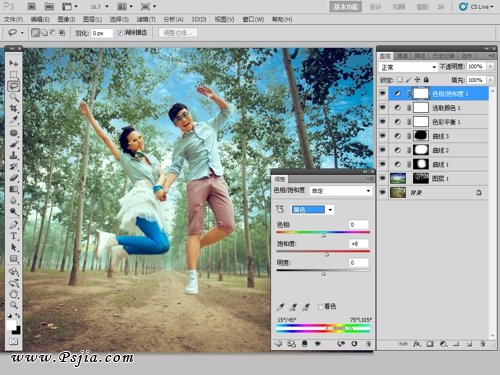Open the layer blend mode 正常 dropdown
The width and height of the screenshot is (500, 375).
tap(408, 67)
